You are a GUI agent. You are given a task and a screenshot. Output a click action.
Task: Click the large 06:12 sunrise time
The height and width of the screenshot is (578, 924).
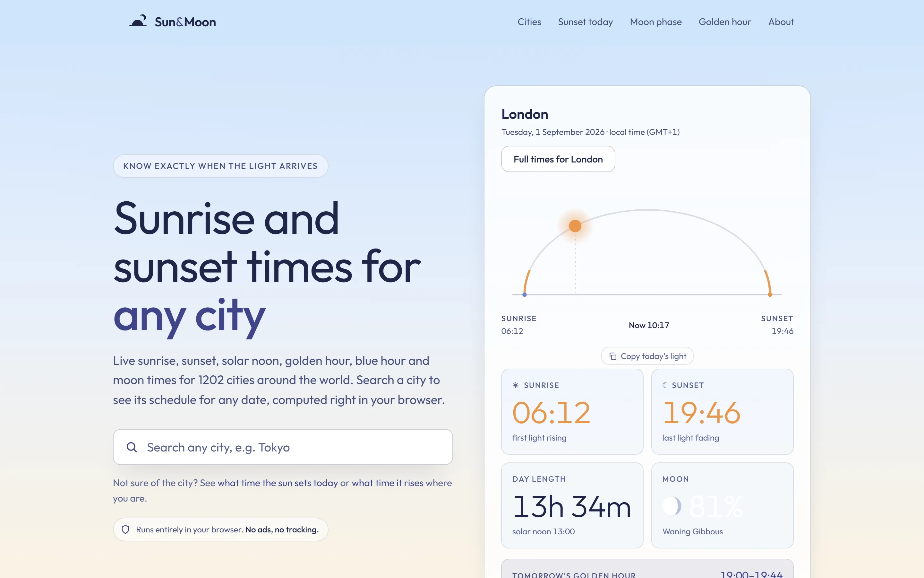tap(551, 413)
